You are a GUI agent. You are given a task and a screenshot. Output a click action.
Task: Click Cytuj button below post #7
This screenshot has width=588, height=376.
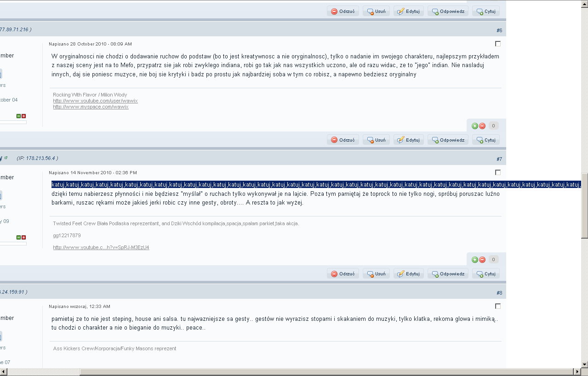tap(486, 274)
